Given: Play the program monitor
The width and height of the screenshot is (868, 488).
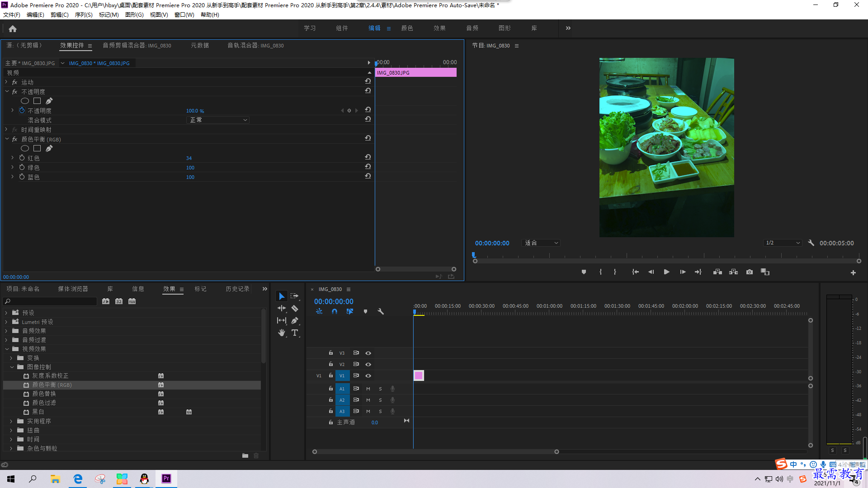Looking at the screenshot, I should point(666,272).
